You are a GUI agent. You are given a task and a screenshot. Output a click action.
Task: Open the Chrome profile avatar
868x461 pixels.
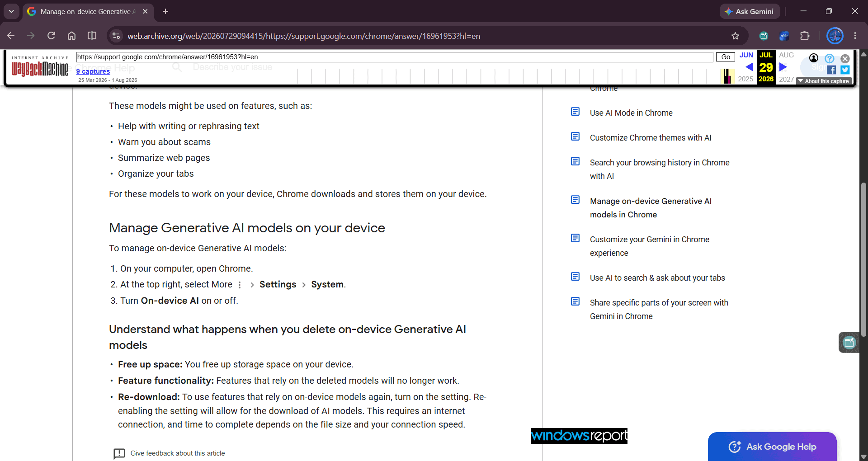pos(835,36)
